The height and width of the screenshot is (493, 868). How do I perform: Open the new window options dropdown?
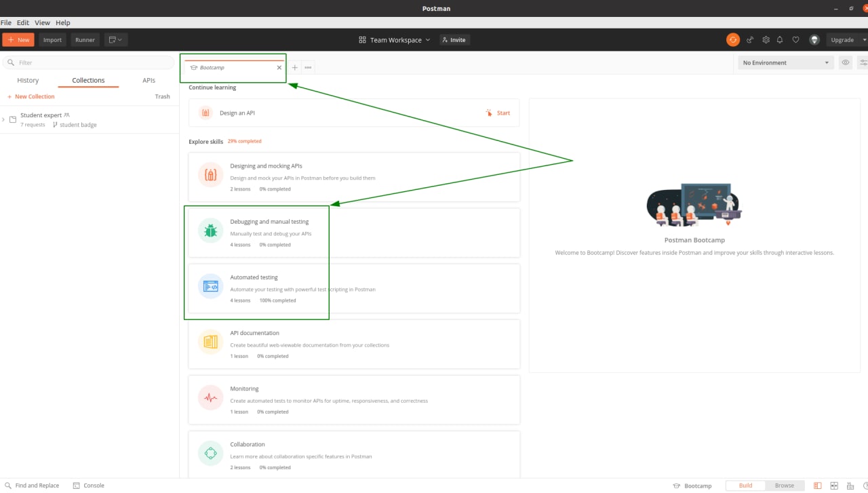click(x=115, y=40)
